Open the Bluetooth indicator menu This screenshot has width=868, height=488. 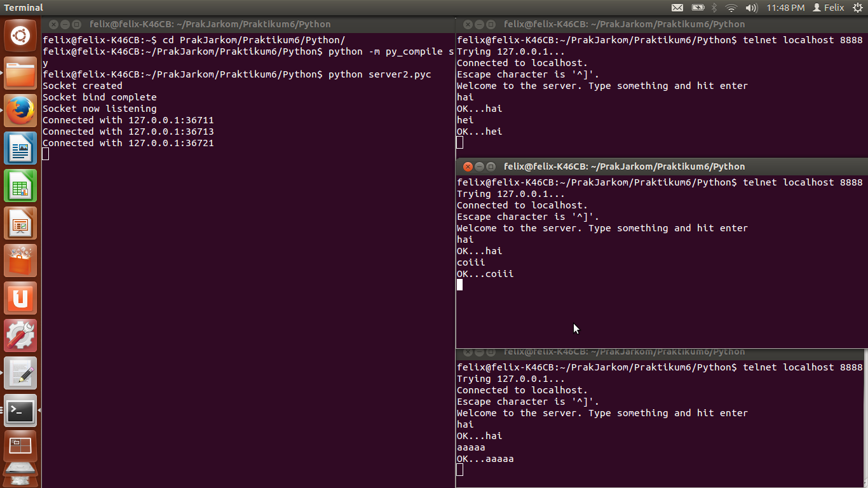tap(714, 8)
